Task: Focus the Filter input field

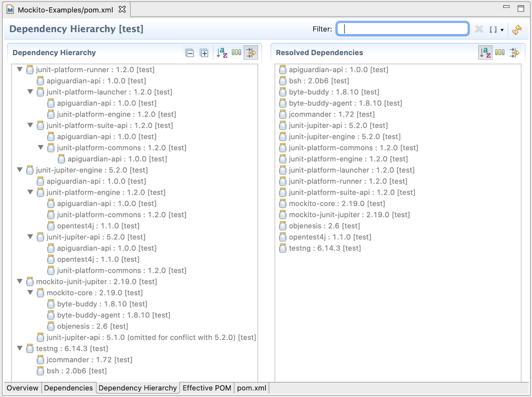Action: click(403, 29)
